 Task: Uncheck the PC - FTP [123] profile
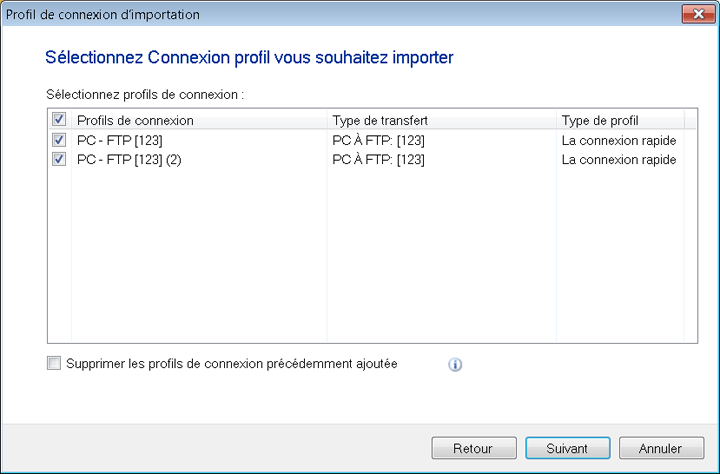pyautogui.click(x=59, y=141)
